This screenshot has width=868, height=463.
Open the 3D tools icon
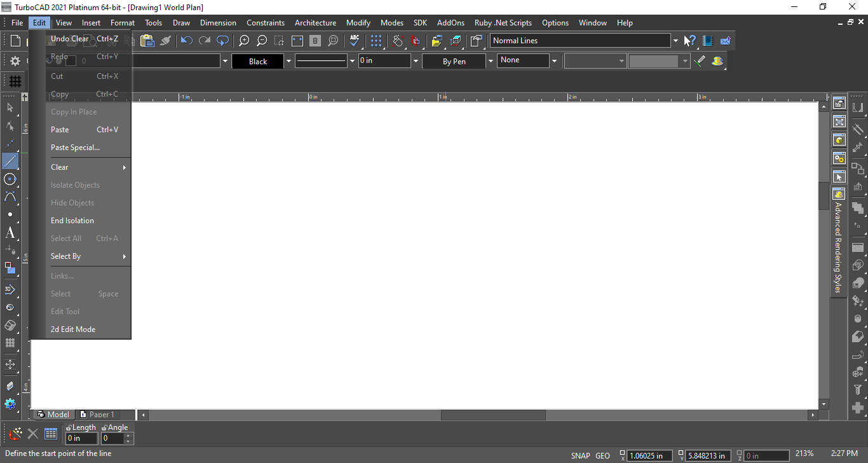point(10,289)
